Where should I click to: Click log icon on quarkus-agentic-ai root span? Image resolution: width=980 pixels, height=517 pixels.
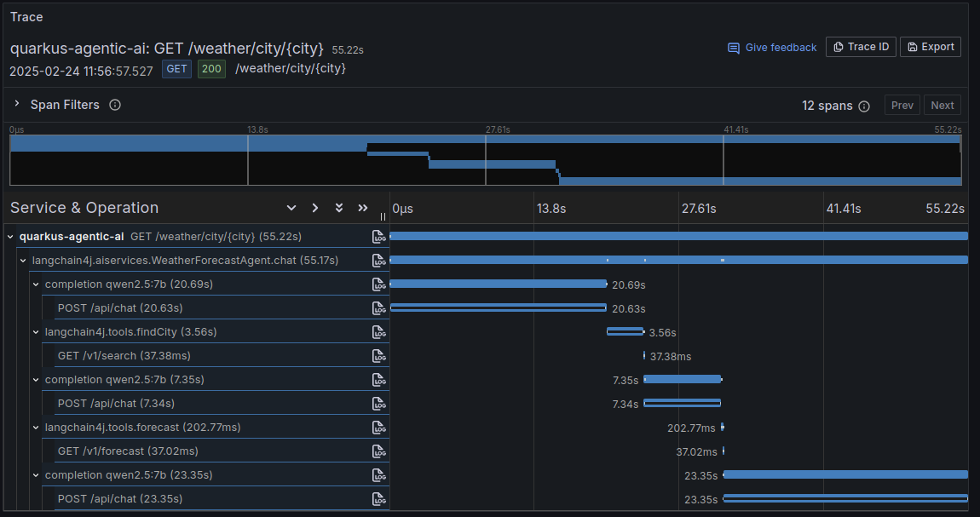point(378,237)
